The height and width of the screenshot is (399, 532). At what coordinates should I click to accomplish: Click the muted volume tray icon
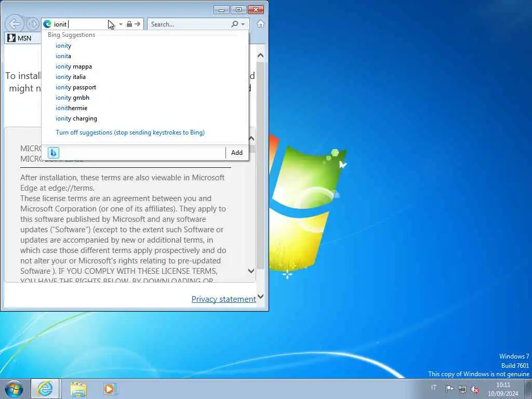(475, 389)
